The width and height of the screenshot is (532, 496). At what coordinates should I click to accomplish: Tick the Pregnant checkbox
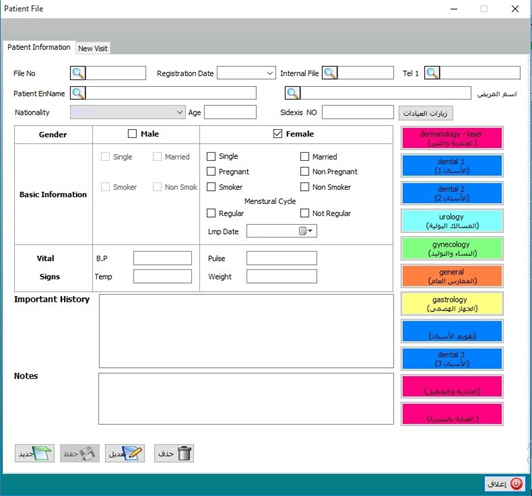click(211, 172)
